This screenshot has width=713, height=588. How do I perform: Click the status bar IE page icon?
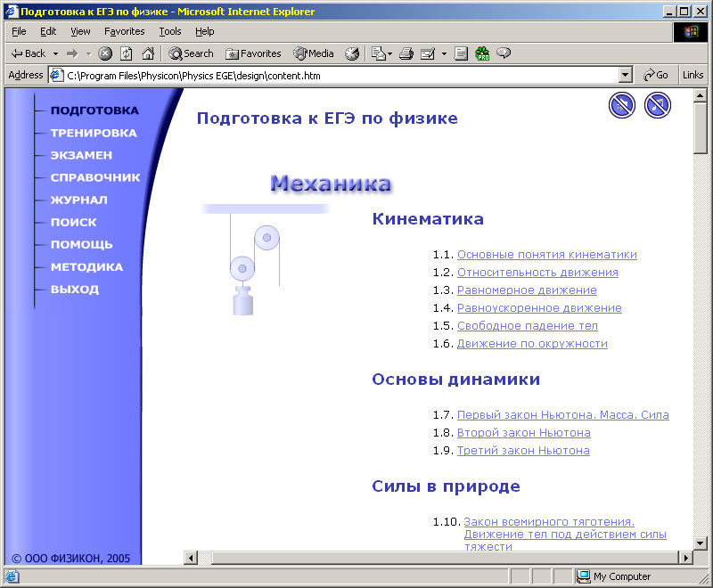(12, 576)
